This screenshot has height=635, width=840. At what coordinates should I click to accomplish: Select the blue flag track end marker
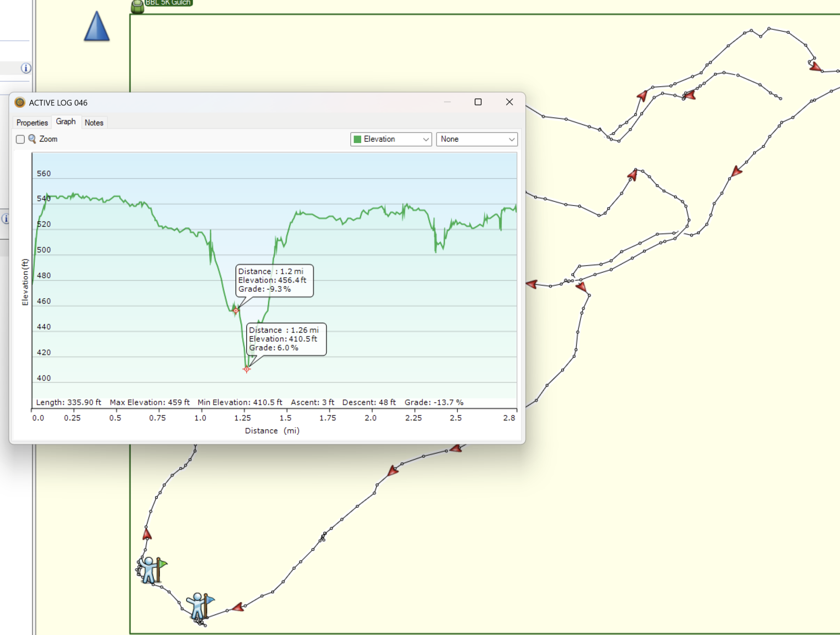coord(200,606)
